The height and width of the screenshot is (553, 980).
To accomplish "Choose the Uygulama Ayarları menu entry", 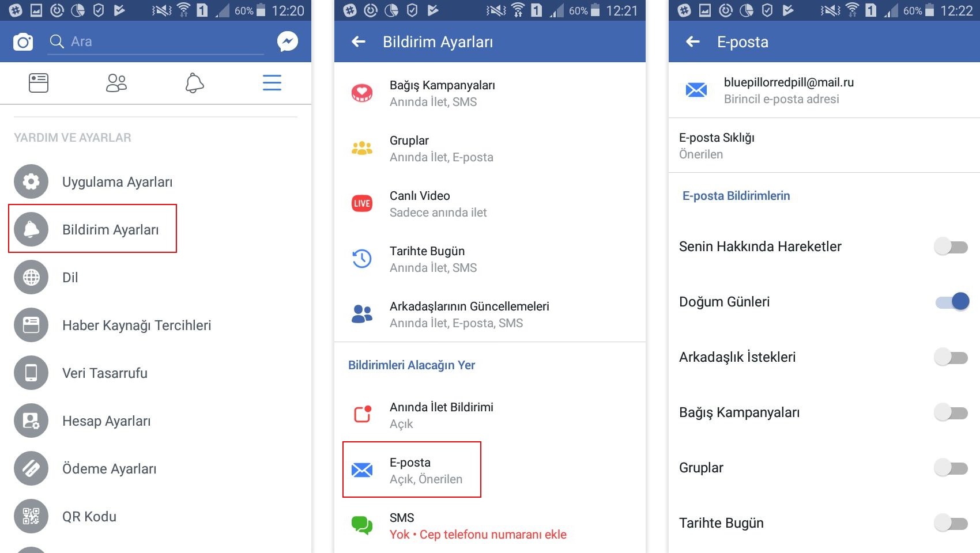I will click(117, 182).
